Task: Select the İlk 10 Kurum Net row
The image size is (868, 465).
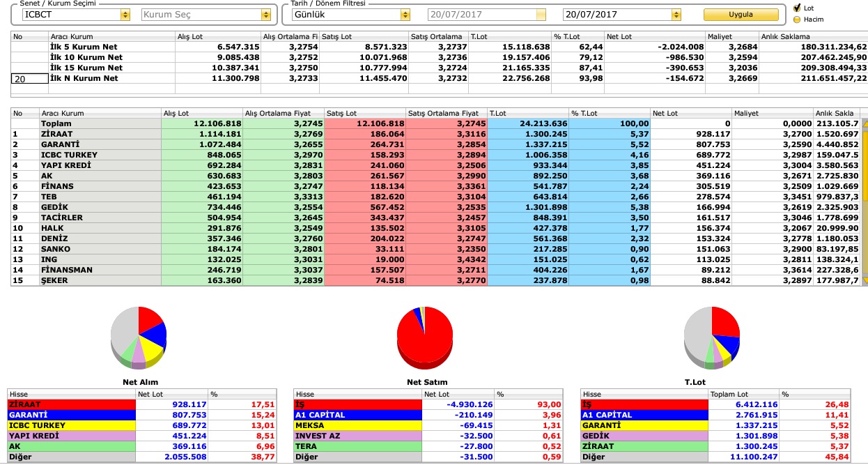Action: pyautogui.click(x=439, y=57)
